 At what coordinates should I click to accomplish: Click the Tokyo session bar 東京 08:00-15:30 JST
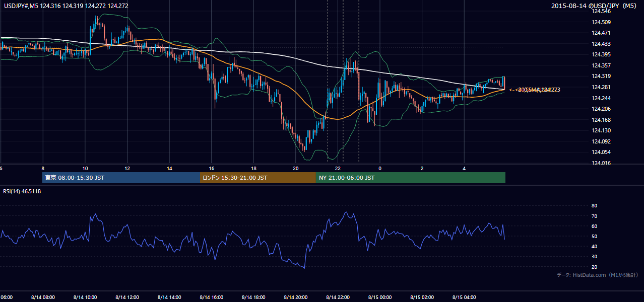[x=121, y=178]
